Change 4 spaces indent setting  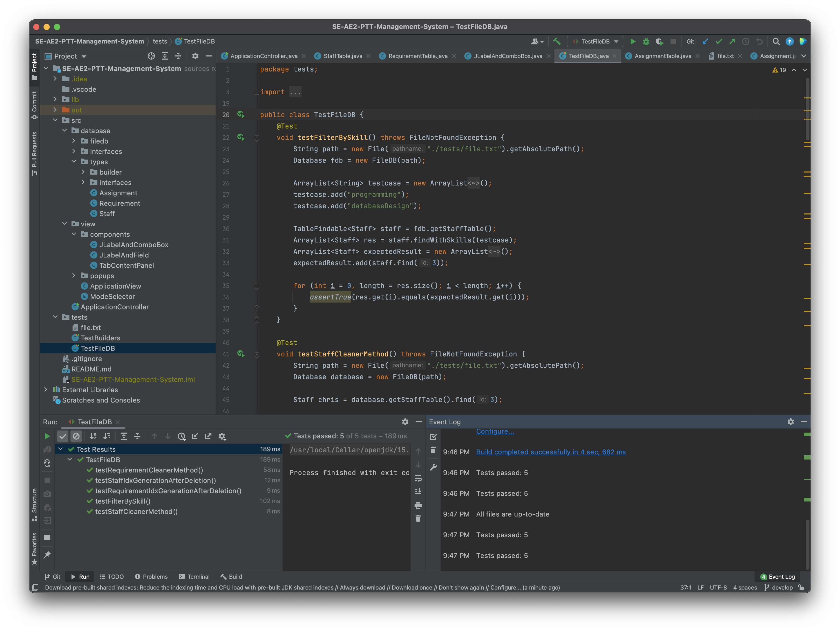coord(745,587)
